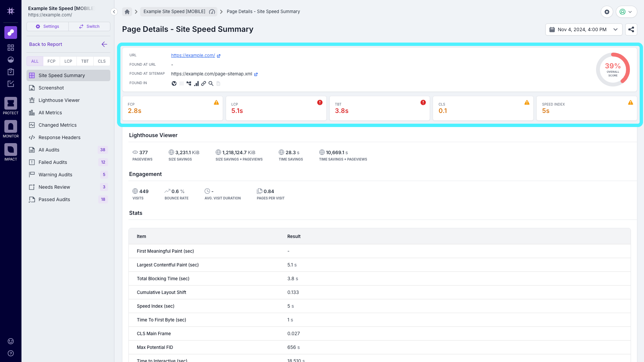The height and width of the screenshot is (362, 644).
Task: Open Failed Audits list
Action: (68, 162)
